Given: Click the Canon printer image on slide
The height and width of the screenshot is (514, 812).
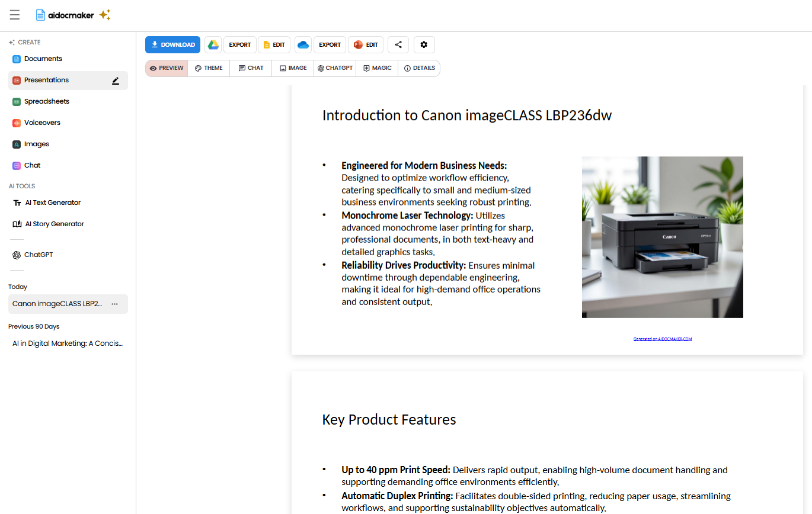Looking at the screenshot, I should pos(662,237).
